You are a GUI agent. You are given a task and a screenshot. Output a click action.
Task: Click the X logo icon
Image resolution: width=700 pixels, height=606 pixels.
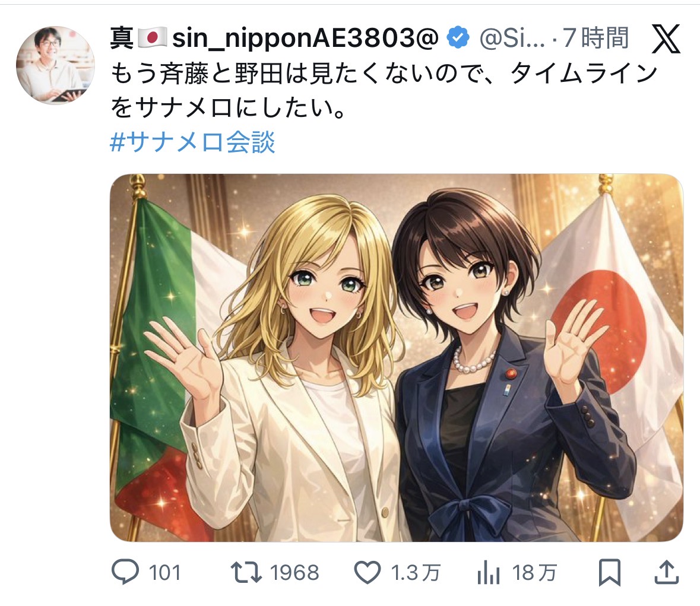[x=666, y=39]
